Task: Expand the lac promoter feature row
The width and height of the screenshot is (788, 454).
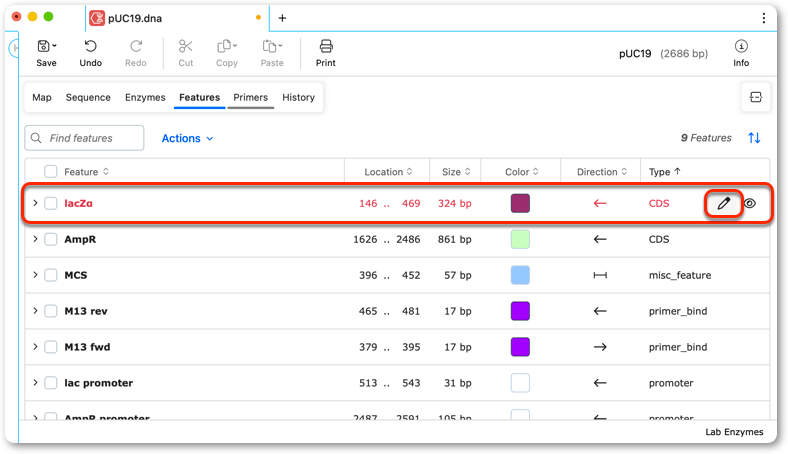Action: pos(35,383)
